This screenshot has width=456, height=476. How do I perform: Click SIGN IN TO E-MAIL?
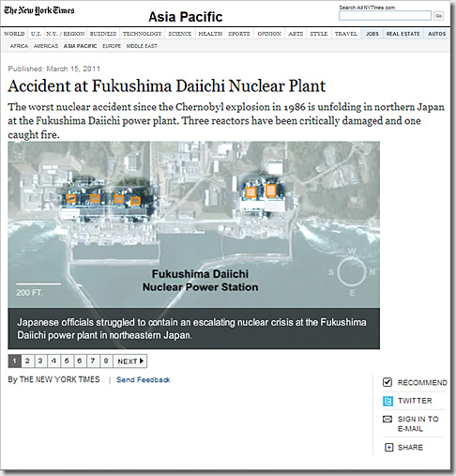[418, 423]
